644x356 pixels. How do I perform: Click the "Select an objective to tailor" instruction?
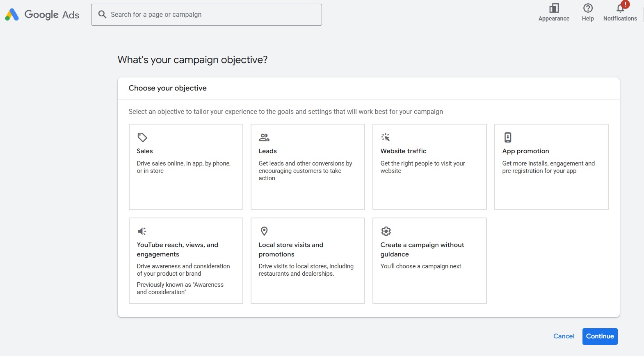(x=285, y=112)
